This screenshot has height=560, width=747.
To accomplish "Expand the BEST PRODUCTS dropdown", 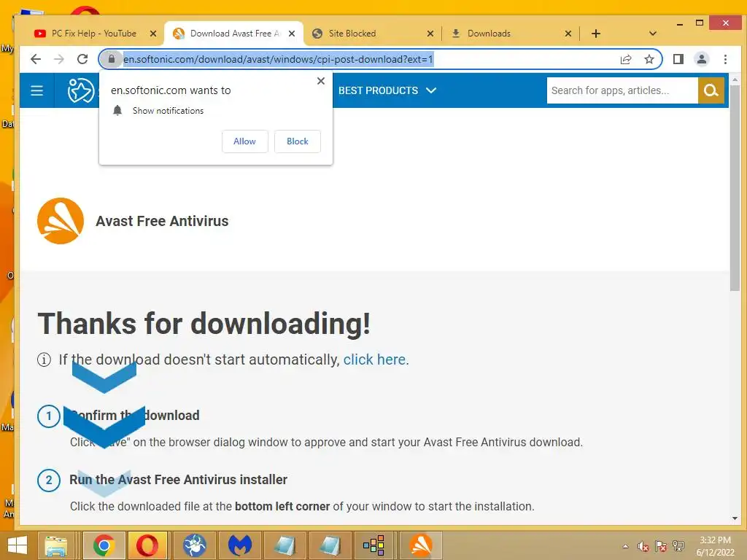I will 387,90.
